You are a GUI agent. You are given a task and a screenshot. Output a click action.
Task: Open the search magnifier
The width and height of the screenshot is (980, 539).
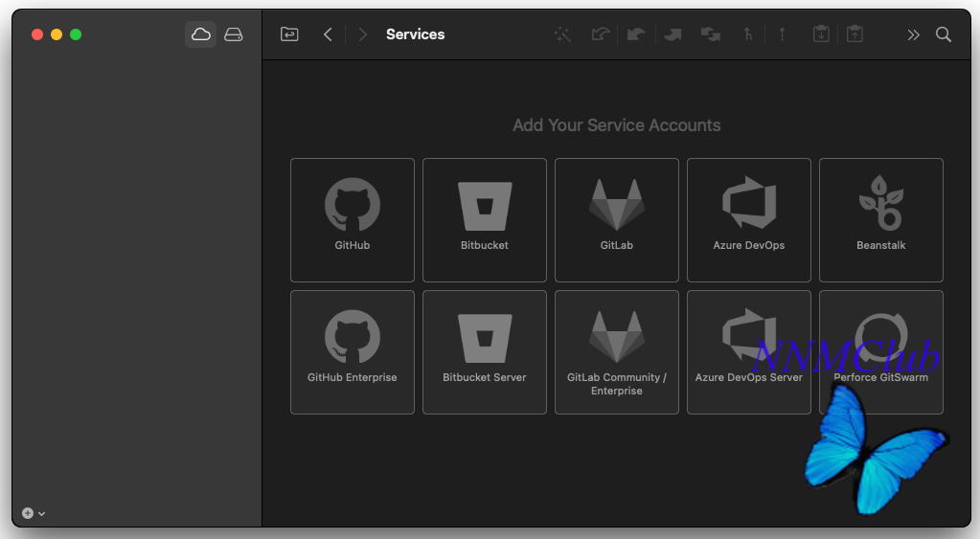point(944,34)
